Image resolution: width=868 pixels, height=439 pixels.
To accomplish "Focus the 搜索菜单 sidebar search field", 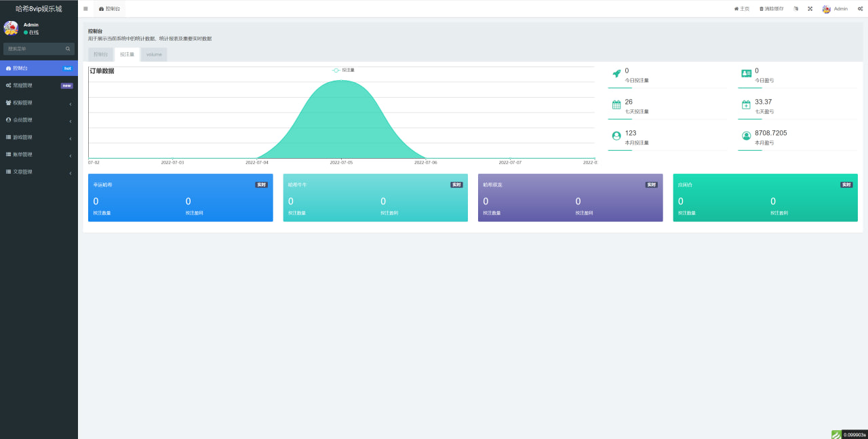I will (x=34, y=49).
